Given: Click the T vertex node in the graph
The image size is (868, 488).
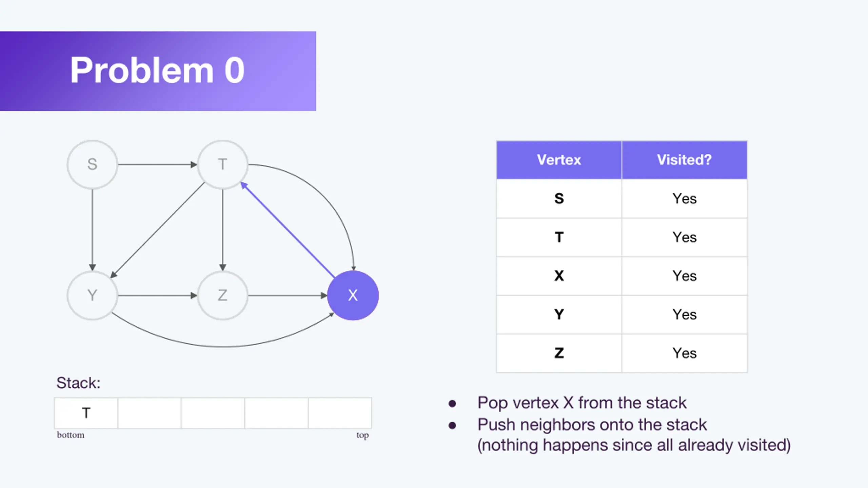Looking at the screenshot, I should [x=223, y=165].
